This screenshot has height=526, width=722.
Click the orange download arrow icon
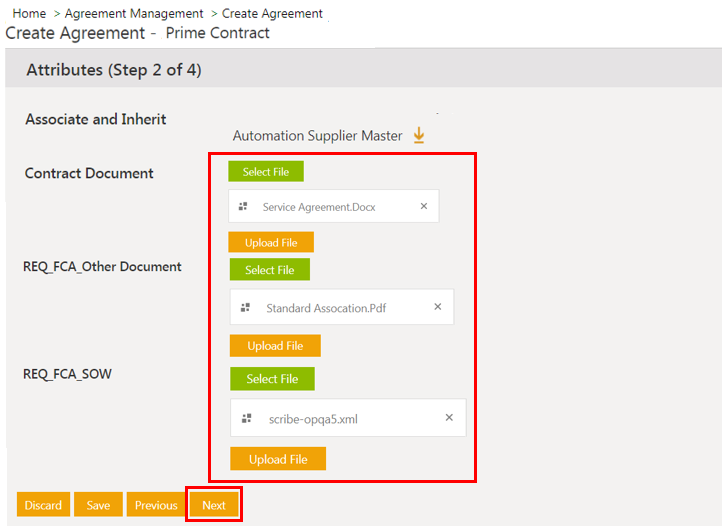[x=419, y=135]
